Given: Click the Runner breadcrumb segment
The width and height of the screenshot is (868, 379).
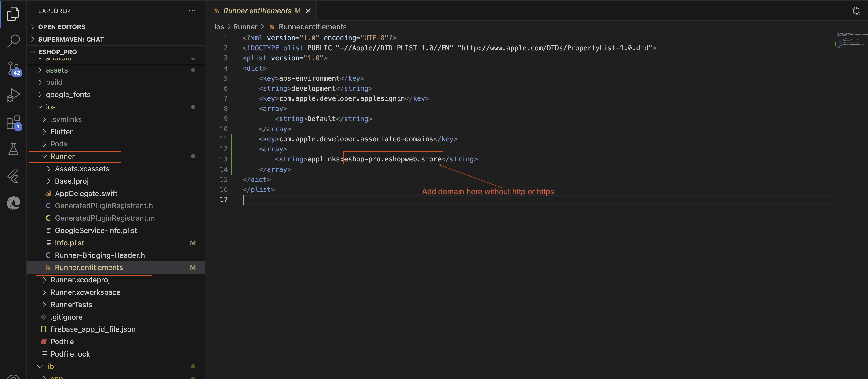Looking at the screenshot, I should [x=245, y=27].
